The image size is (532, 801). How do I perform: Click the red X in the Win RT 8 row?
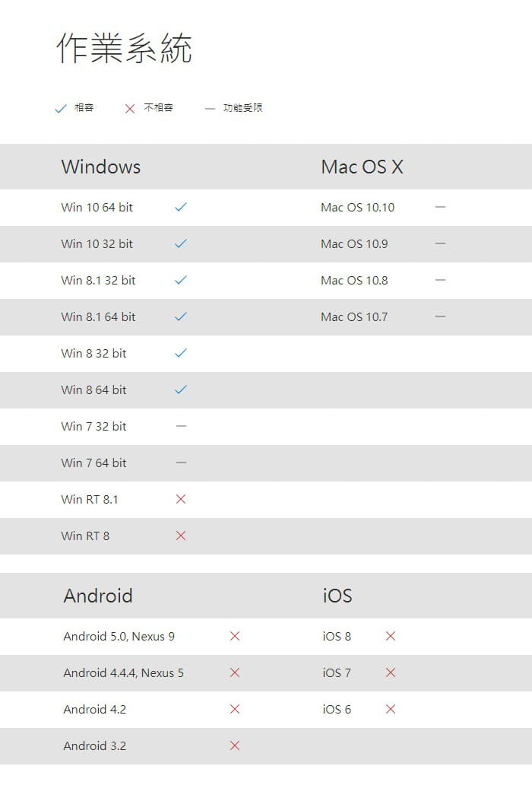coord(181,536)
